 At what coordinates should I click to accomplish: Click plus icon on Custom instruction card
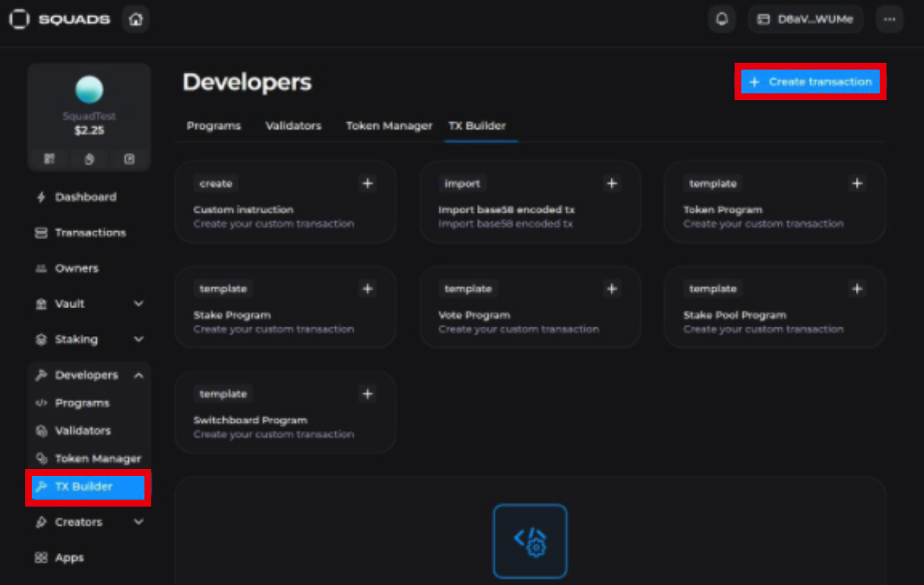367,183
